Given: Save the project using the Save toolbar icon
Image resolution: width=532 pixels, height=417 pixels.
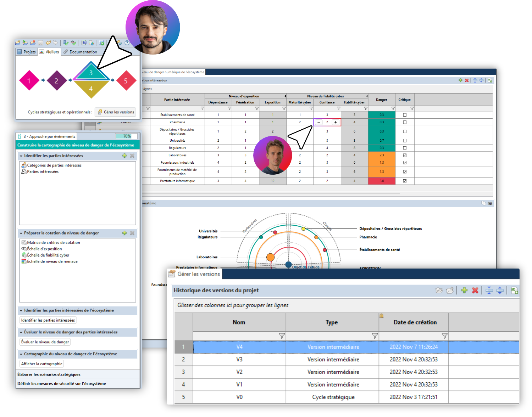Looking at the screenshot, I should coord(40,42).
